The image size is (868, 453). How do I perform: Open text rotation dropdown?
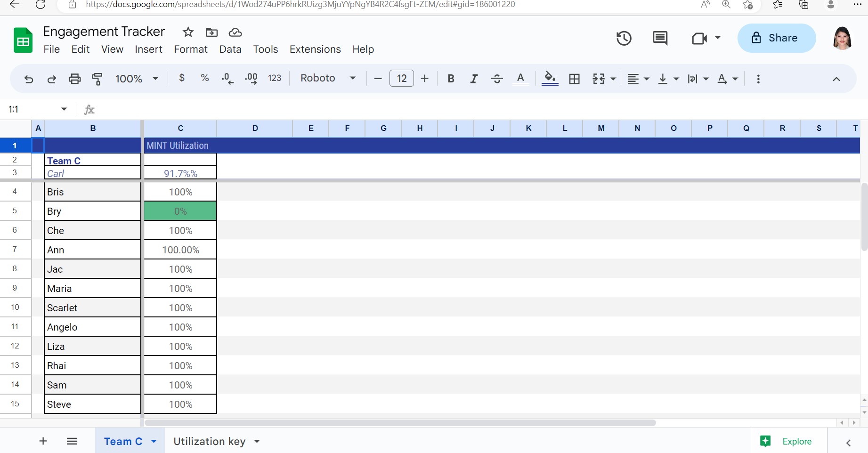(728, 79)
